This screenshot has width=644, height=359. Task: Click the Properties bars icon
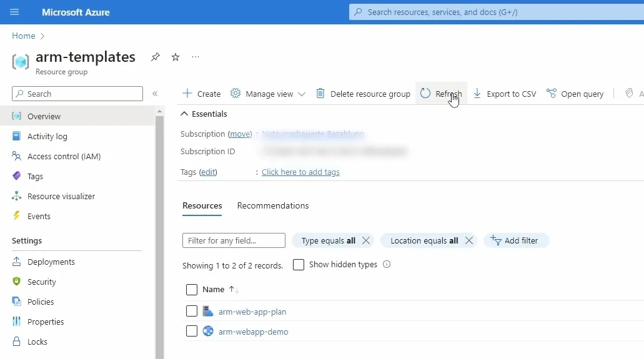pyautogui.click(x=16, y=322)
